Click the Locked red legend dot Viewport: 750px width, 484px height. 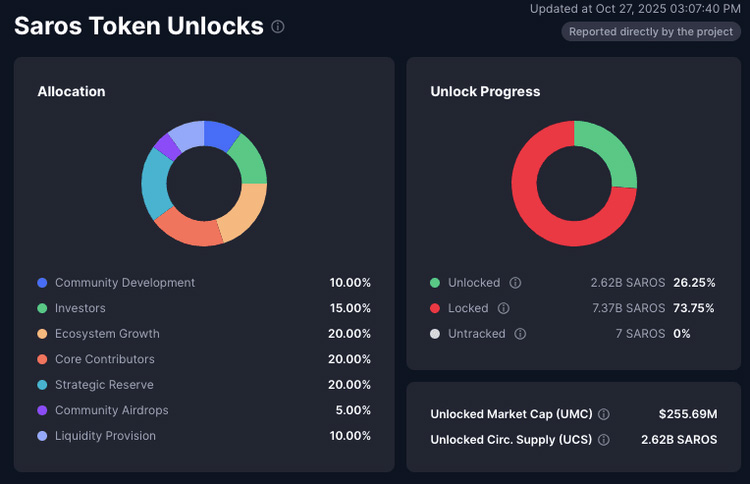coord(435,308)
